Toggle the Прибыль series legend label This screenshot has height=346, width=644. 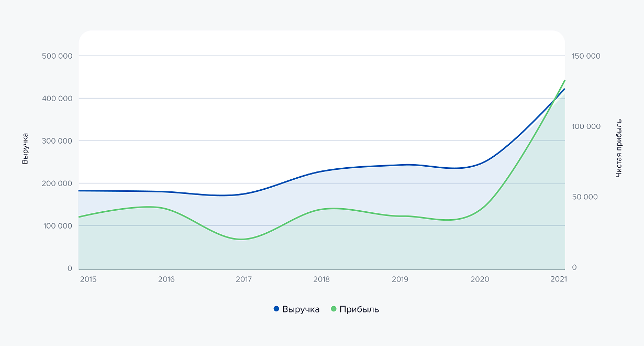click(359, 309)
